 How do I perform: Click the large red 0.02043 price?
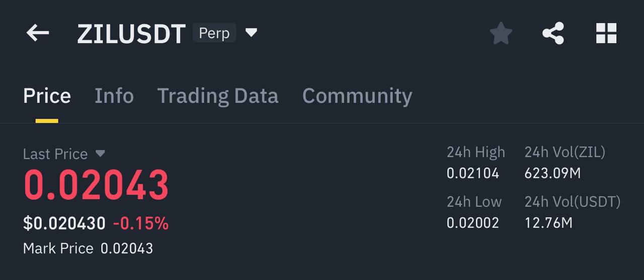pyautogui.click(x=96, y=185)
